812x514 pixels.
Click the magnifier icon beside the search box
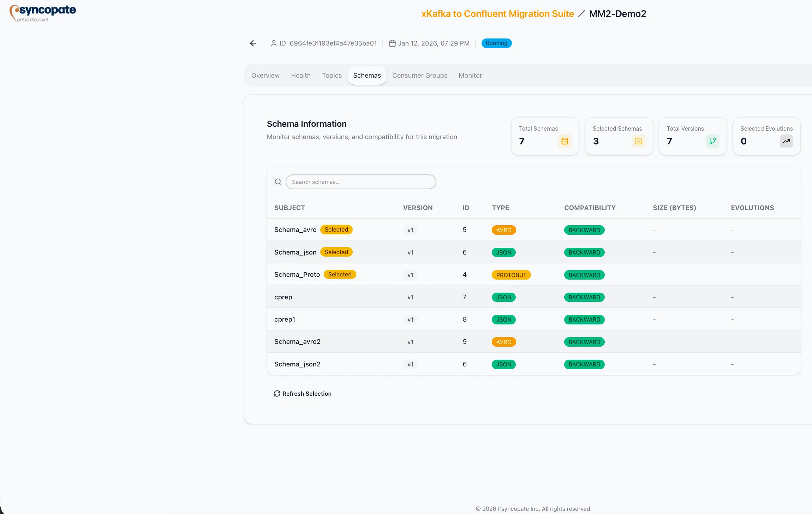pyautogui.click(x=278, y=181)
